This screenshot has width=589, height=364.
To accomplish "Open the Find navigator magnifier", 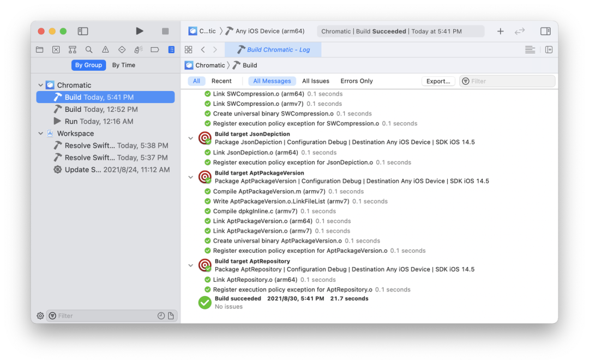I will pos(89,50).
